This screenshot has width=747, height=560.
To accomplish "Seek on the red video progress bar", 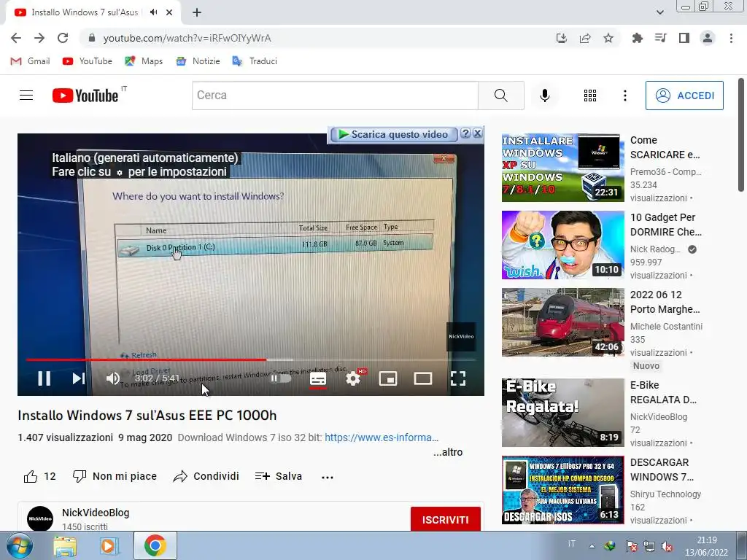I will 251,360.
